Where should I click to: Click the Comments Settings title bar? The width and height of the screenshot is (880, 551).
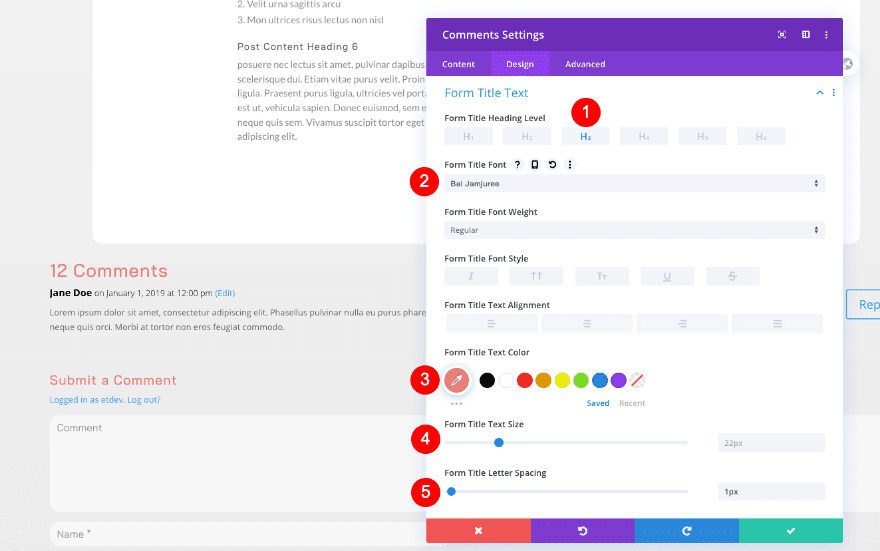click(x=634, y=35)
